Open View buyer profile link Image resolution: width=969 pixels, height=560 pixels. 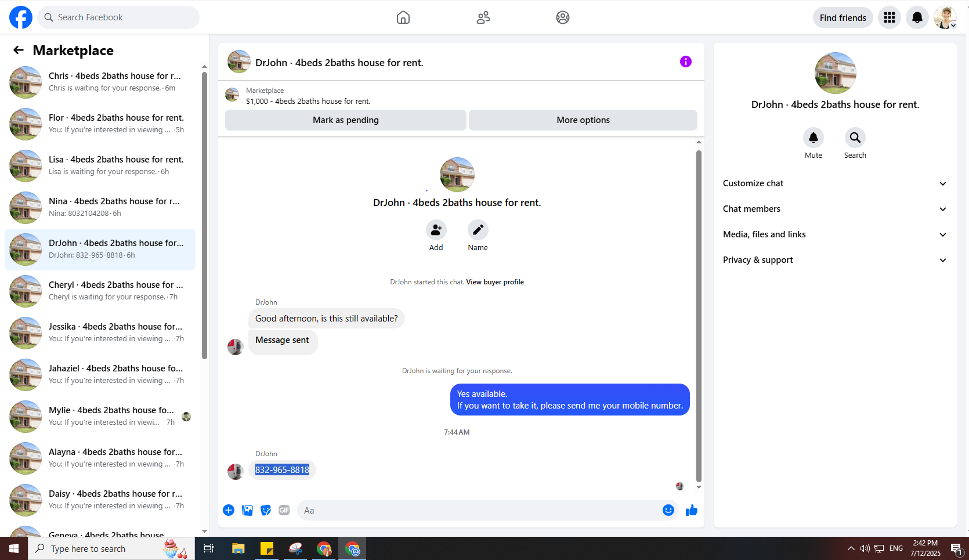[495, 282]
